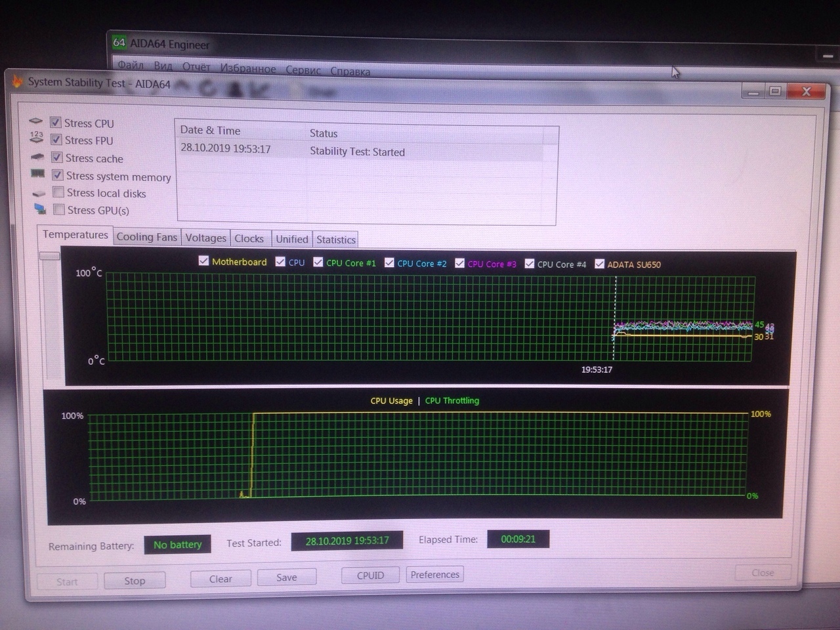
Task: Open the Вид menu in AIDA64 Engineer
Action: point(163,66)
